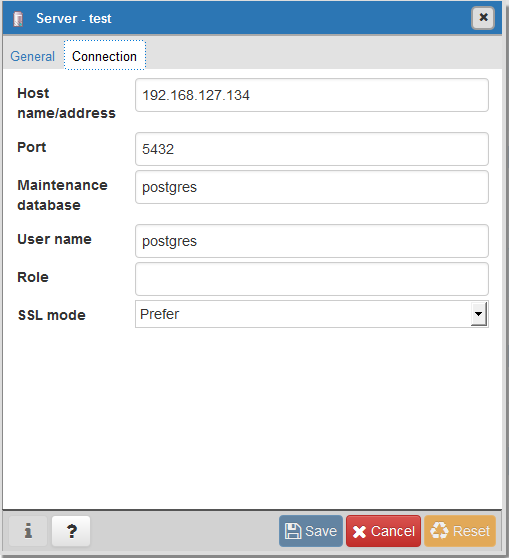
Task: Switch to the General tab
Action: [32, 56]
